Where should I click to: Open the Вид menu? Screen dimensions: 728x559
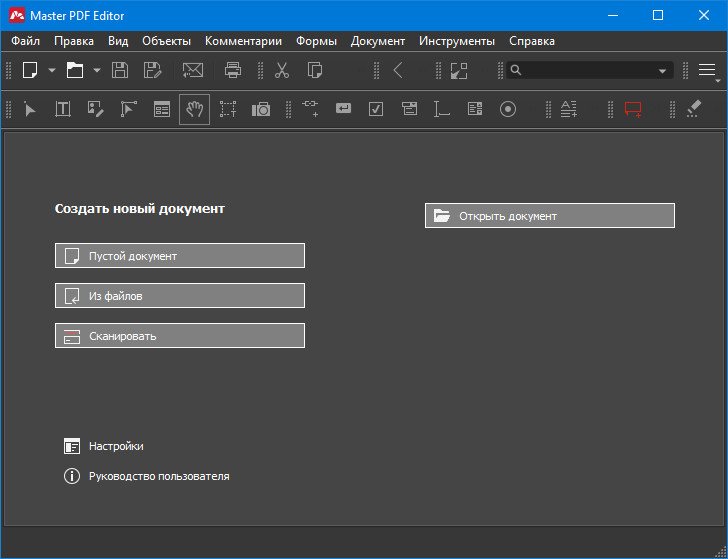(118, 41)
